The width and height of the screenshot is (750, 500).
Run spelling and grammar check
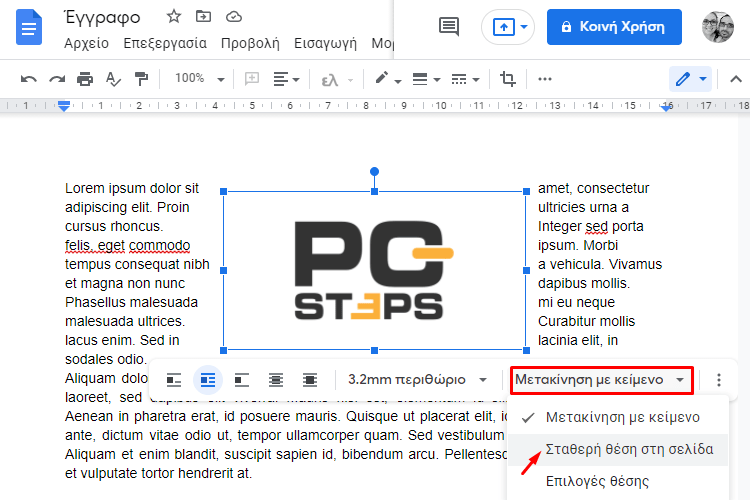pyautogui.click(x=113, y=79)
